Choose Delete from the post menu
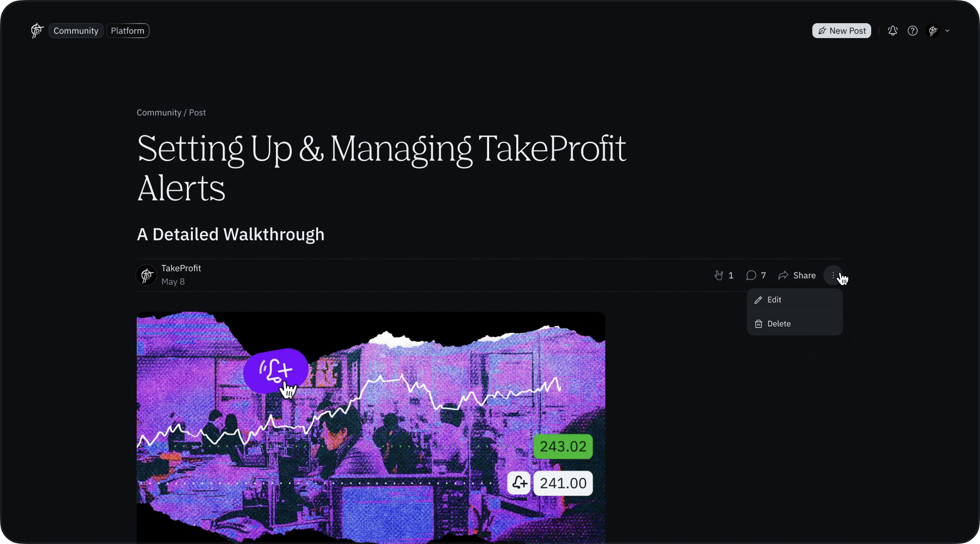The image size is (980, 544). click(795, 324)
